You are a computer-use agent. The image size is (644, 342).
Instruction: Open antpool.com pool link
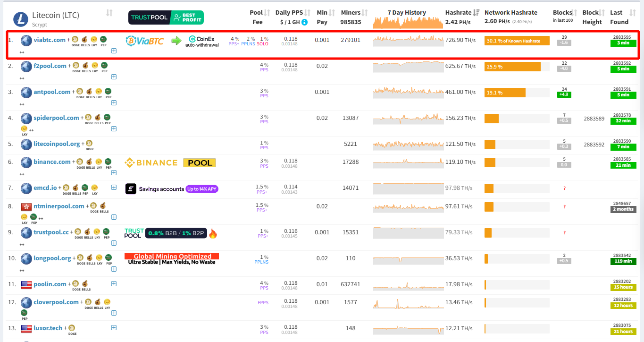coord(52,92)
